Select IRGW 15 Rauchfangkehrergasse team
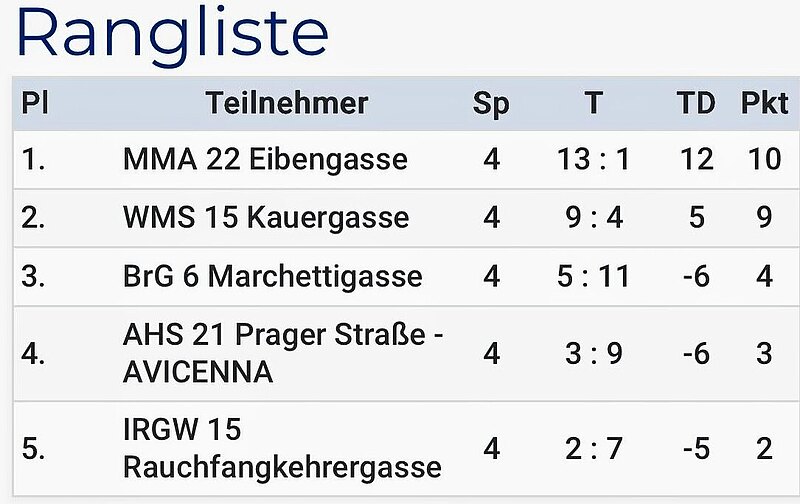Image resolution: width=800 pixels, height=504 pixels. [x=282, y=448]
